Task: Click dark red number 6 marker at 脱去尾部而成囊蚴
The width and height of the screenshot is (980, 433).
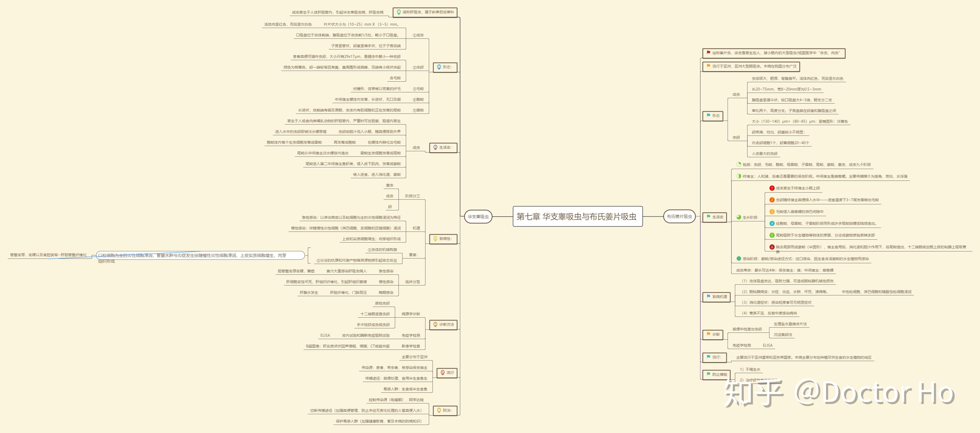Action: point(772,247)
